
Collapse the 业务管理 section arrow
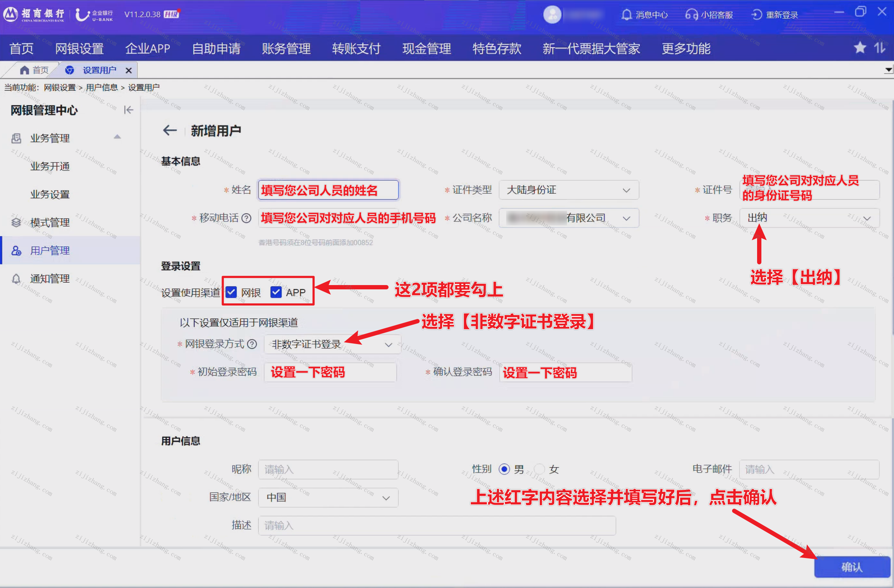click(x=117, y=137)
